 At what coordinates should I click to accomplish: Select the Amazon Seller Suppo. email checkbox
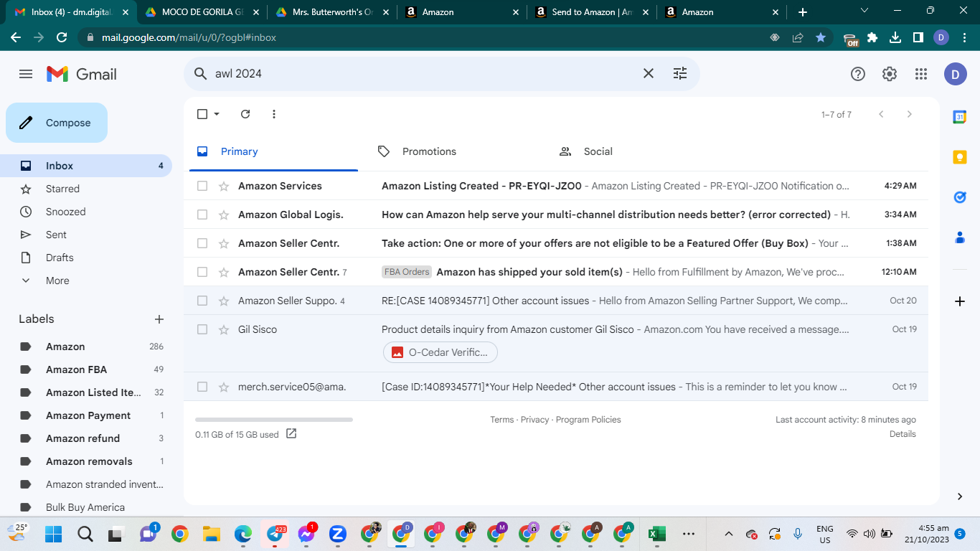coord(202,301)
